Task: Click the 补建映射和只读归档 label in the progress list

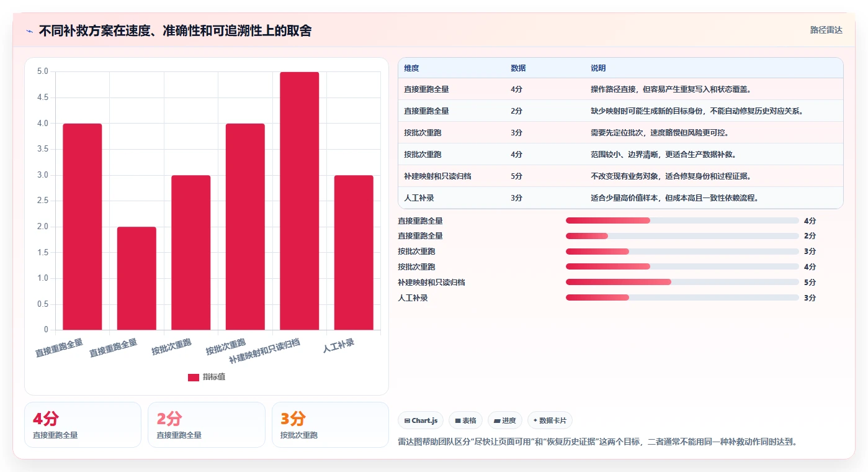Action: point(431,283)
